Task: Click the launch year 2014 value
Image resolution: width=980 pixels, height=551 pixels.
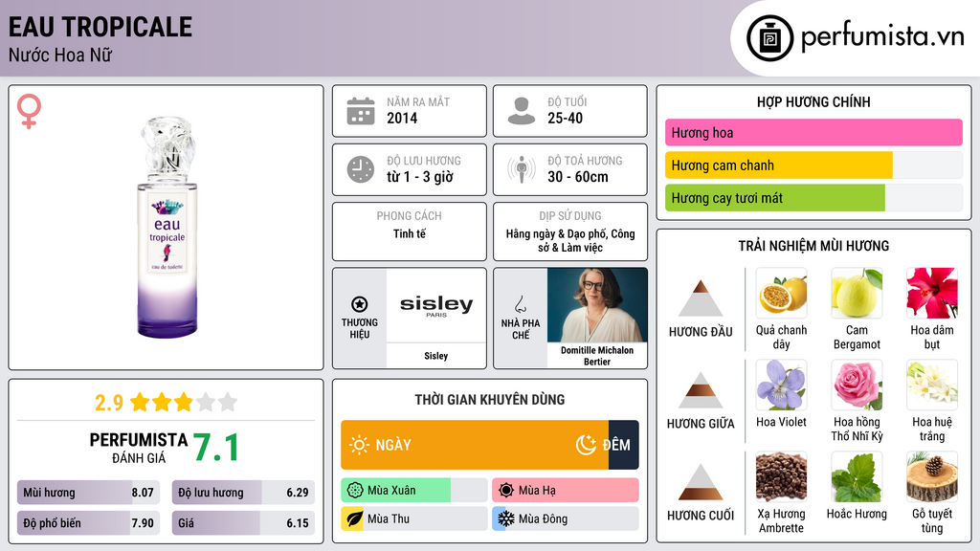Action: (402, 119)
